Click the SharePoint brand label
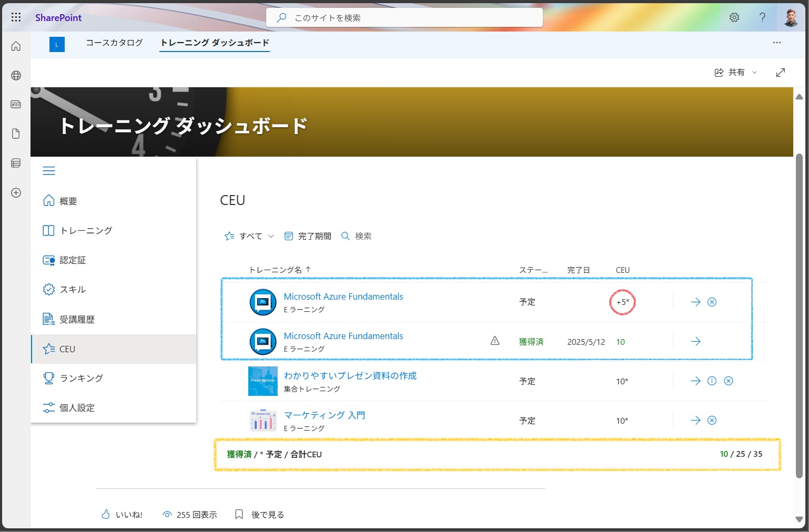The width and height of the screenshot is (809, 532). pos(58,17)
